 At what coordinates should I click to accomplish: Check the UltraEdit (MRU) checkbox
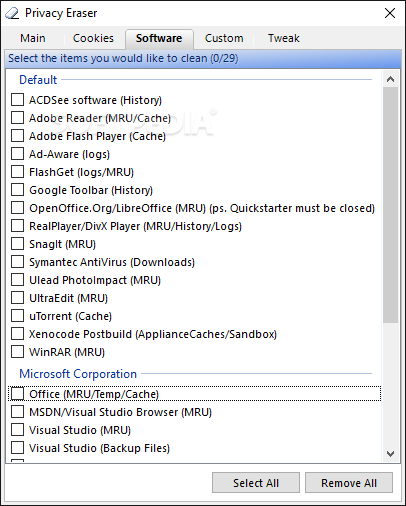click(17, 298)
